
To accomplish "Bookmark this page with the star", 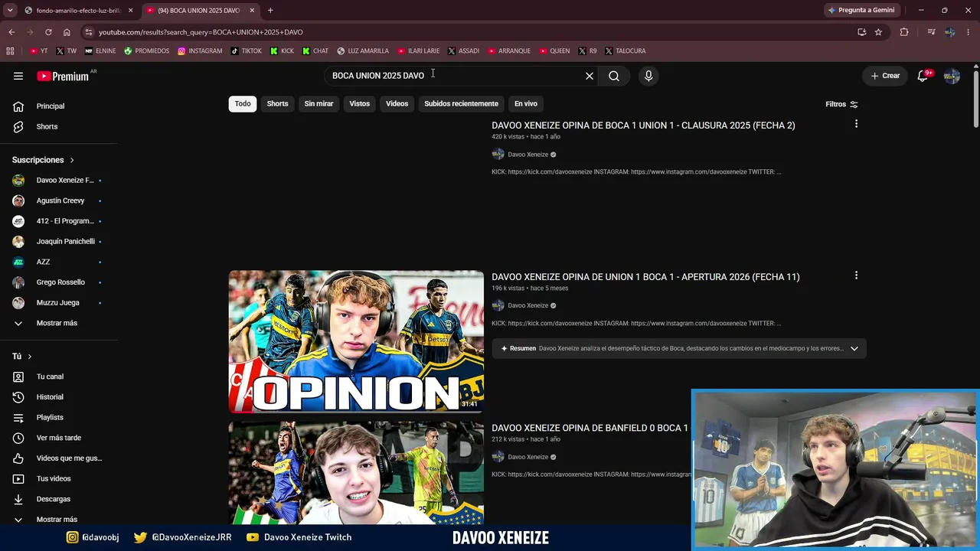I will coord(878,32).
